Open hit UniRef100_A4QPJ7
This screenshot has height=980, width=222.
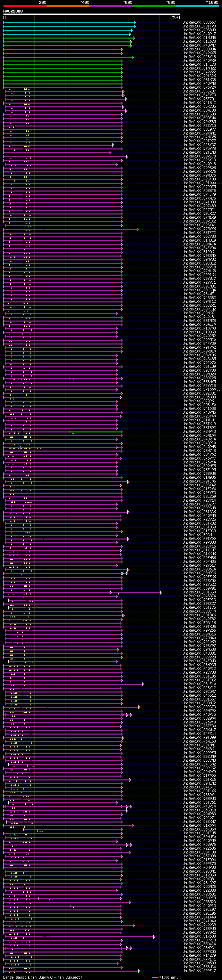tap(199, 34)
